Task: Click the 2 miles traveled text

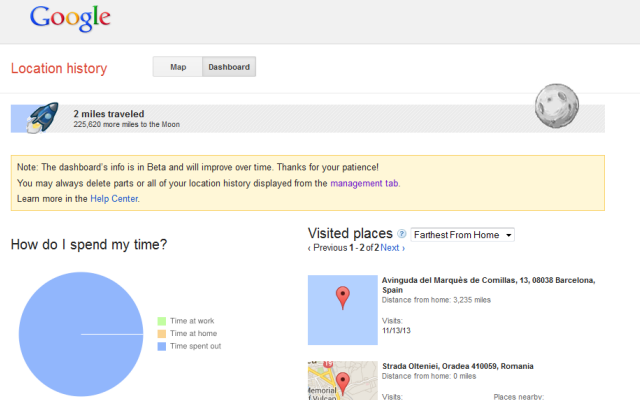Action: [x=109, y=114]
